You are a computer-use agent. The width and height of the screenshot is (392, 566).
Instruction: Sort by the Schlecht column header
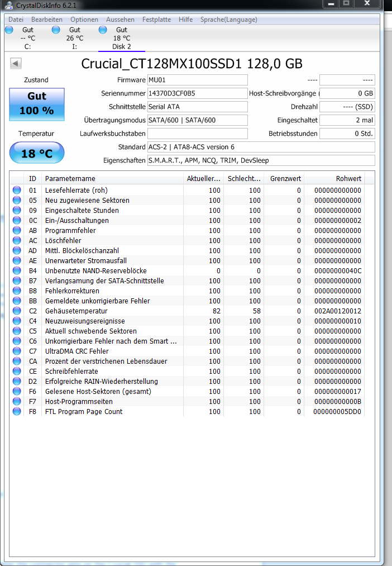(x=244, y=179)
